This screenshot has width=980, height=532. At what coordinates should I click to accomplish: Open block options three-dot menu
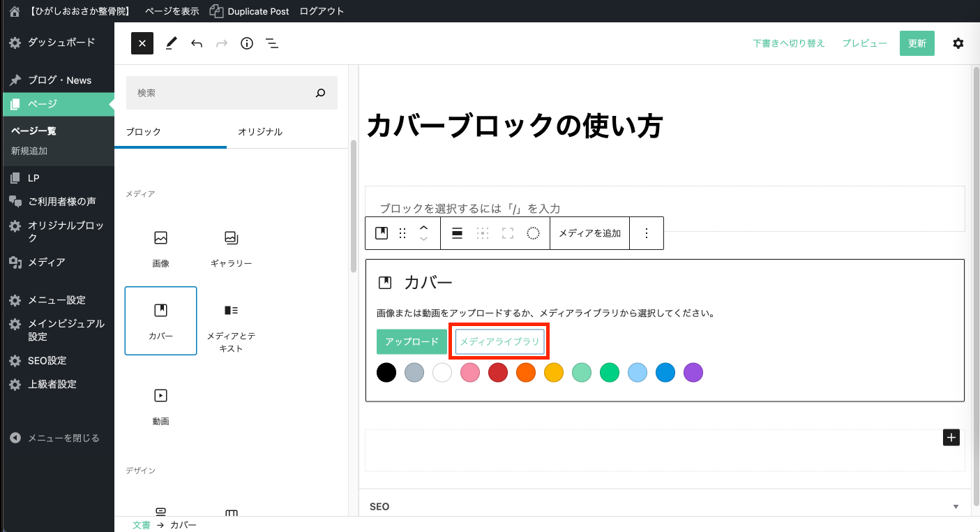pyautogui.click(x=647, y=233)
